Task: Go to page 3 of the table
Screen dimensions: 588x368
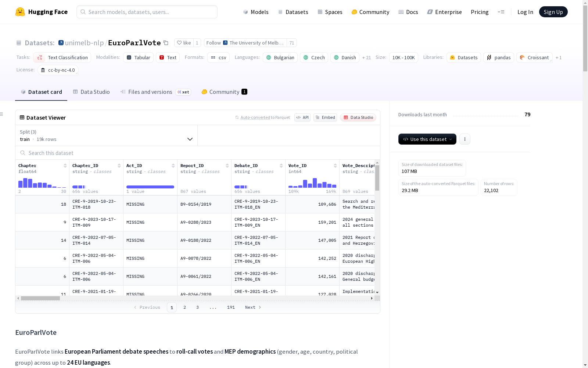Action: coord(197,307)
